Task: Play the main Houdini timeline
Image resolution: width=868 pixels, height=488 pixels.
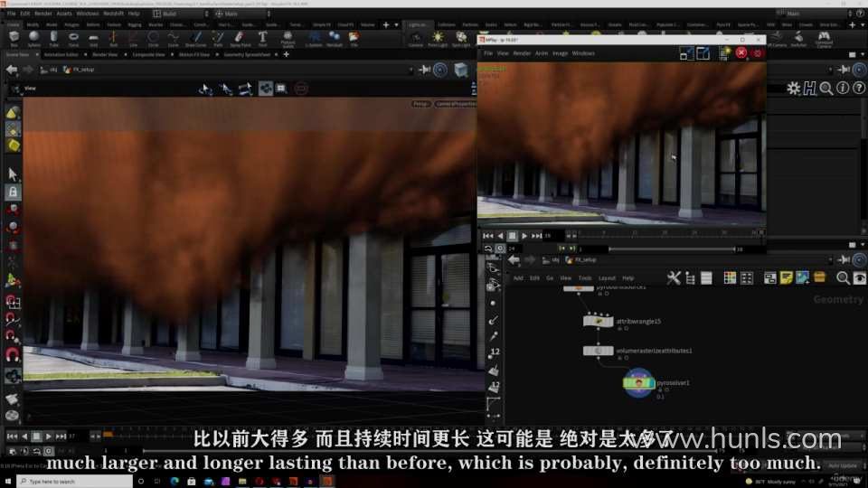Action: point(48,436)
